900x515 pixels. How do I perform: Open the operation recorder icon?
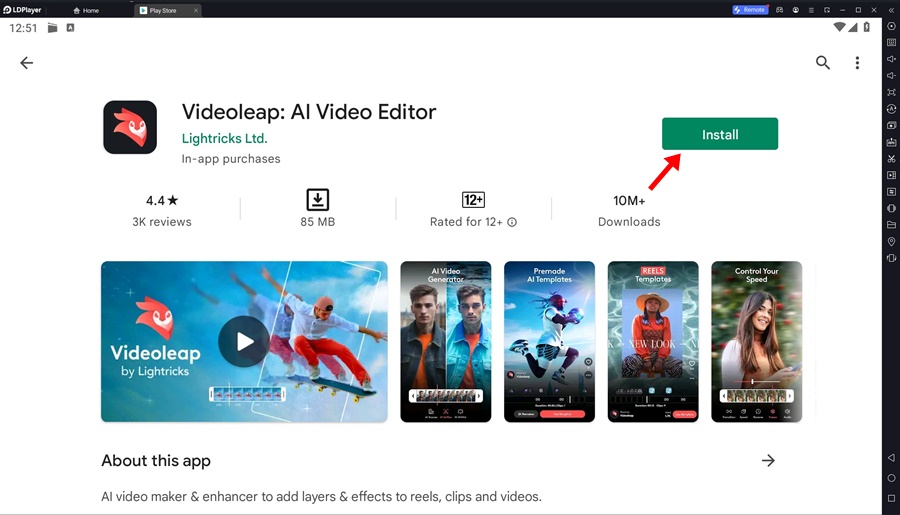pos(891,192)
